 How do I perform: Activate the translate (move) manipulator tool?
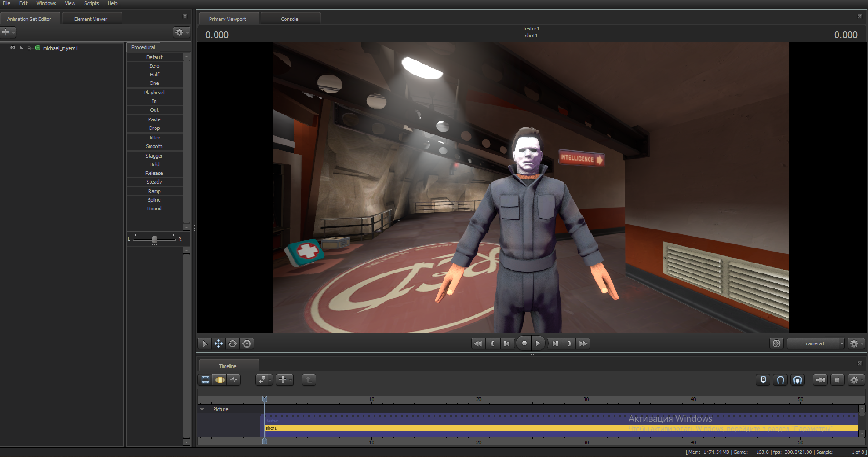(x=219, y=343)
